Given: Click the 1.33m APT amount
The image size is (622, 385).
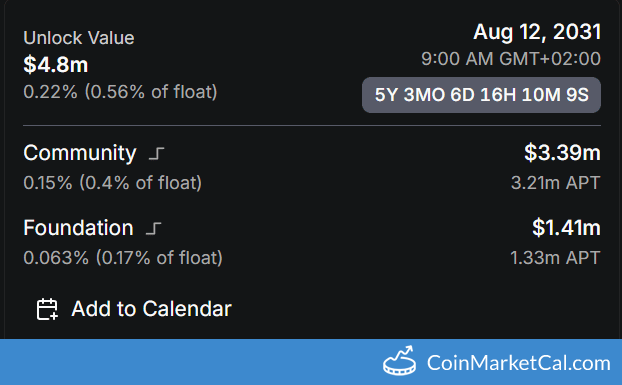Looking at the screenshot, I should tap(555, 258).
